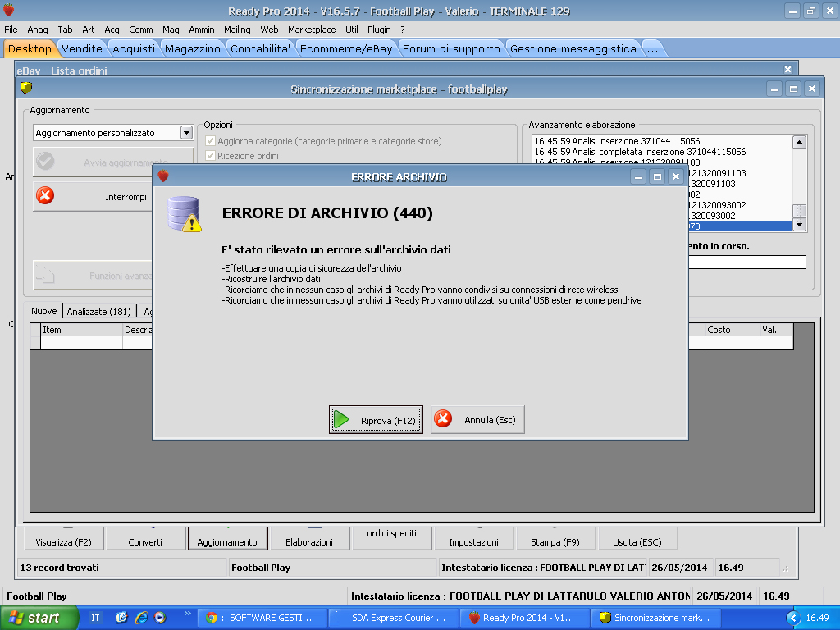Stop the sync with the Interrompi button
This screenshot has height=630, width=840.
[94, 197]
